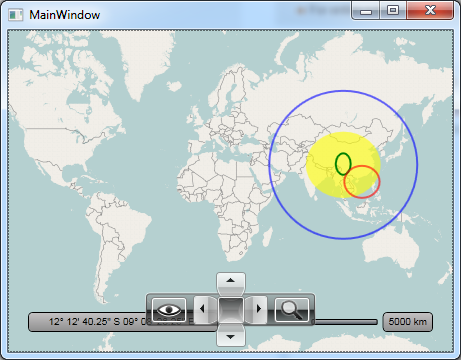Pan map down with arrow button
This screenshot has height=360, width=461.
coord(231,335)
